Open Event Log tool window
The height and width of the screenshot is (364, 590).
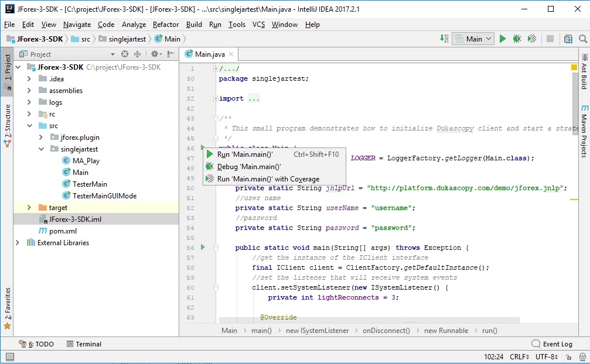click(551, 344)
